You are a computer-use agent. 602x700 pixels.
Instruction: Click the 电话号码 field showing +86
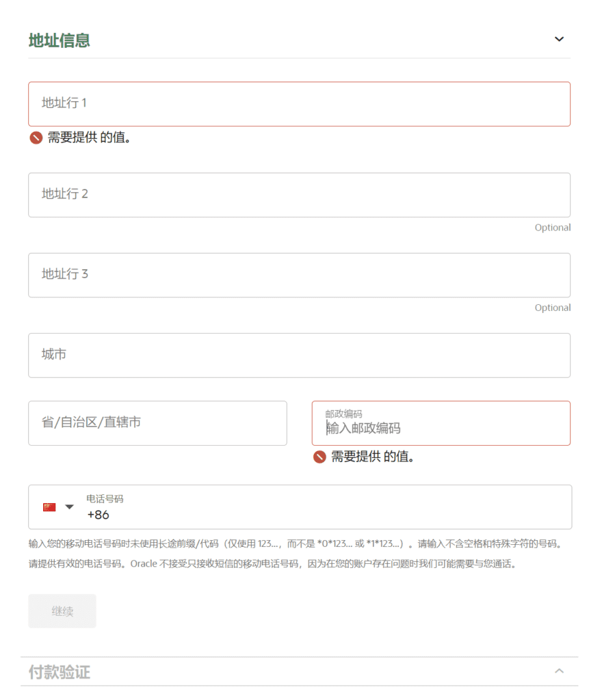coord(322,514)
